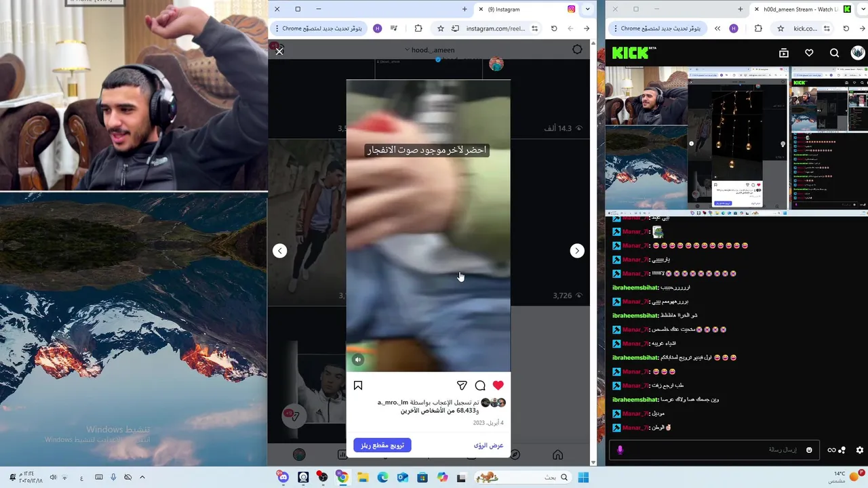Go to Instagram Home icon

557,455
